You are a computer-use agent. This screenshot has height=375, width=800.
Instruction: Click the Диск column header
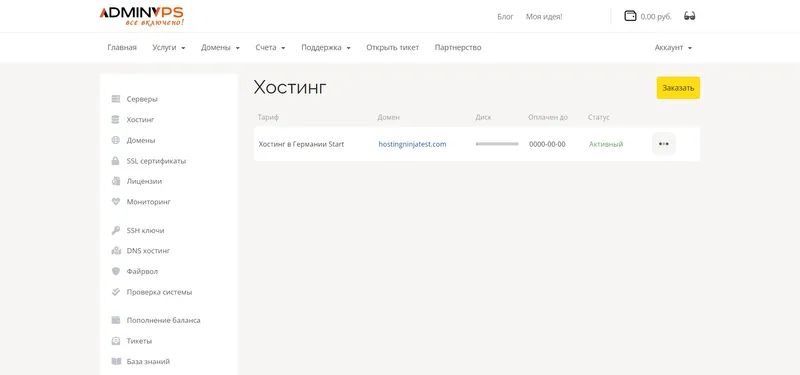pyautogui.click(x=483, y=117)
